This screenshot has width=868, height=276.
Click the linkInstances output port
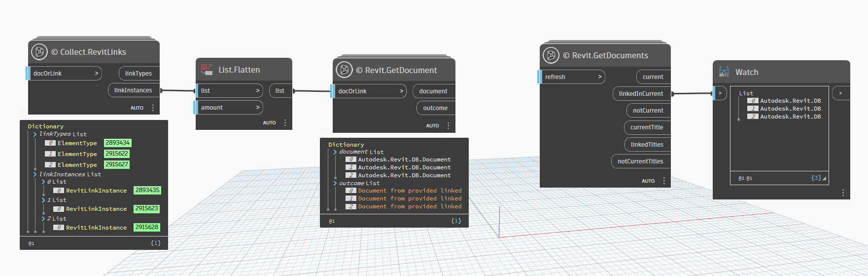click(x=134, y=90)
